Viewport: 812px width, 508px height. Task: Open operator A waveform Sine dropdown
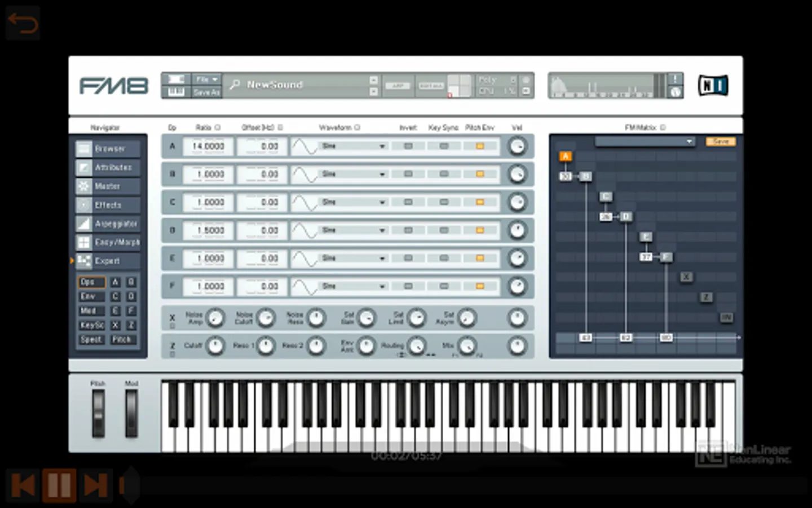[353, 146]
